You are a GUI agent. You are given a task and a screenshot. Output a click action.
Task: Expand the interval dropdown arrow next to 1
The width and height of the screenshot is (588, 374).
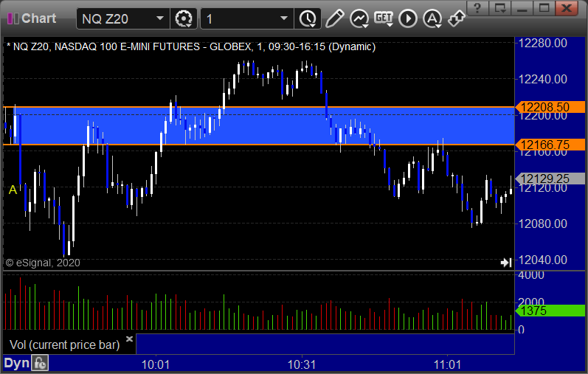[284, 18]
